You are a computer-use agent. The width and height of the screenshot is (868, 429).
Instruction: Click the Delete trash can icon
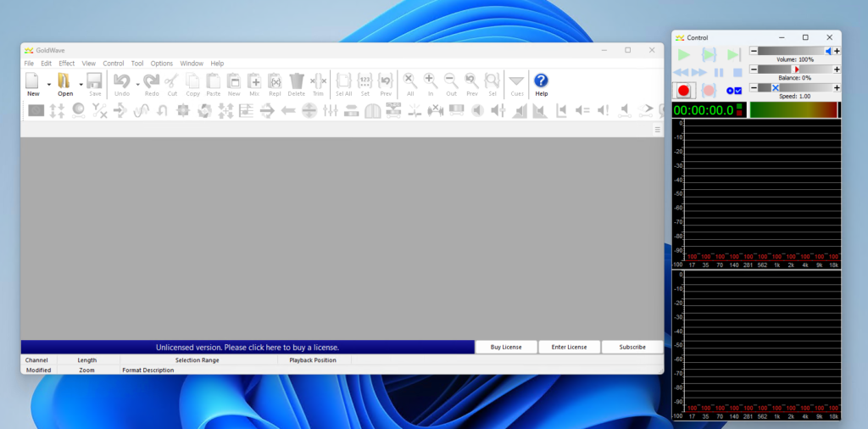296,81
